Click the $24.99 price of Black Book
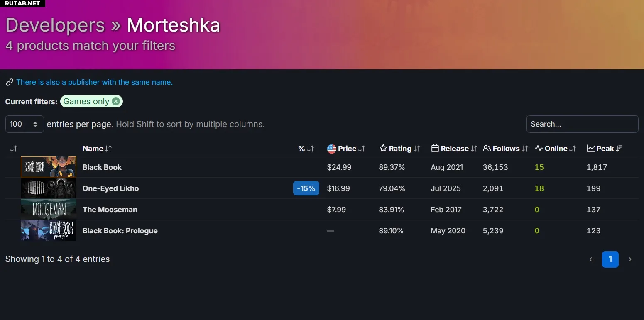 [339, 167]
